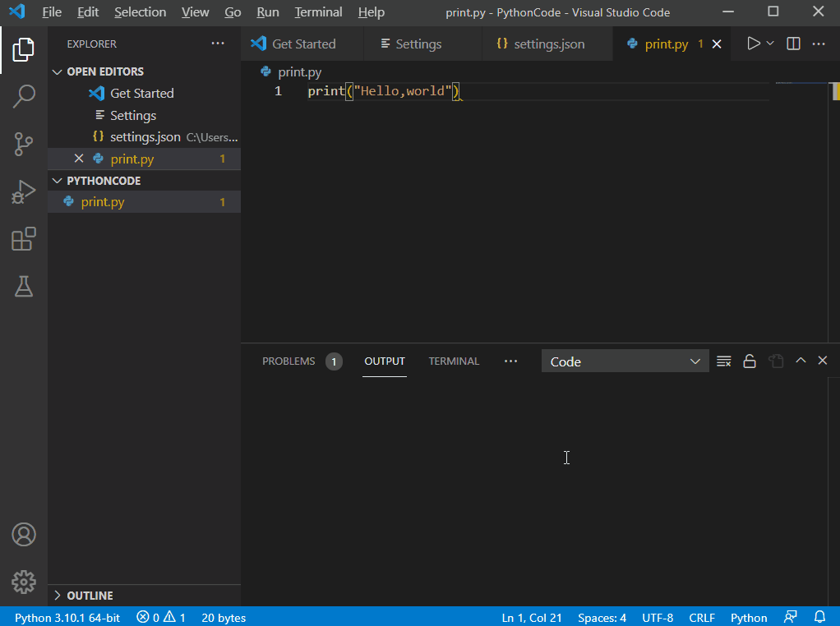
Task: Click Ln 1, Col 21 to go to a line
Action: click(x=531, y=617)
